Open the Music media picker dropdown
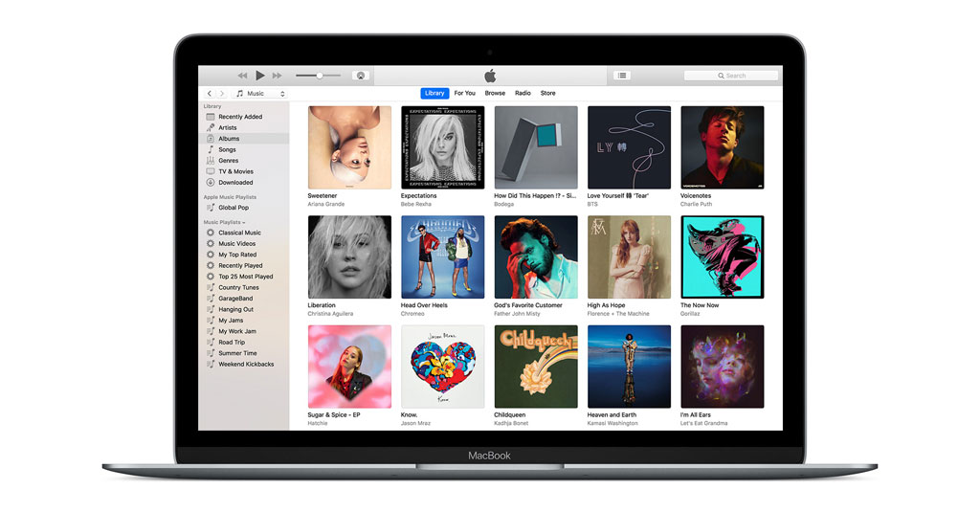 coord(260,93)
